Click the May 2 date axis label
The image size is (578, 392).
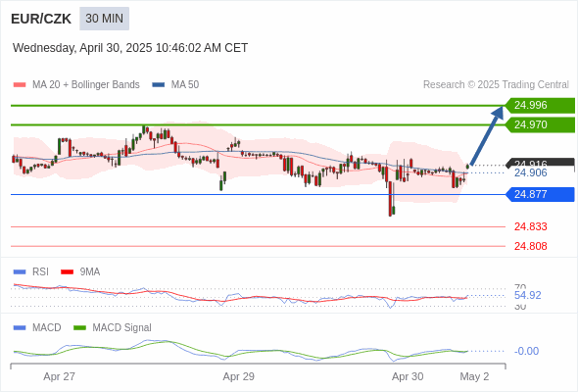click(x=474, y=376)
